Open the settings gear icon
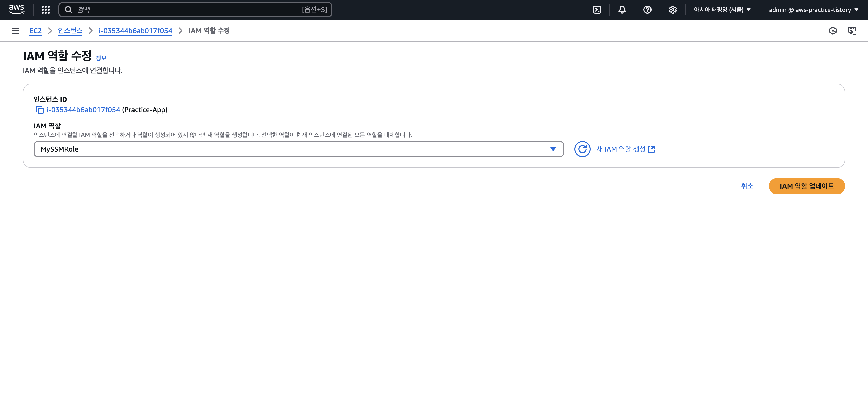Viewport: 868px width, 420px height. (x=673, y=10)
